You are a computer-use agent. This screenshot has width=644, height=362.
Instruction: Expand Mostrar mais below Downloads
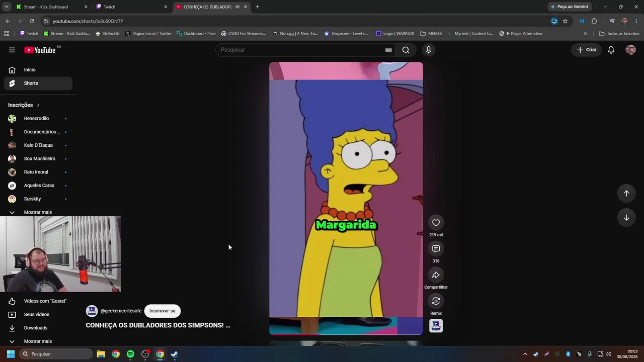pos(38,341)
